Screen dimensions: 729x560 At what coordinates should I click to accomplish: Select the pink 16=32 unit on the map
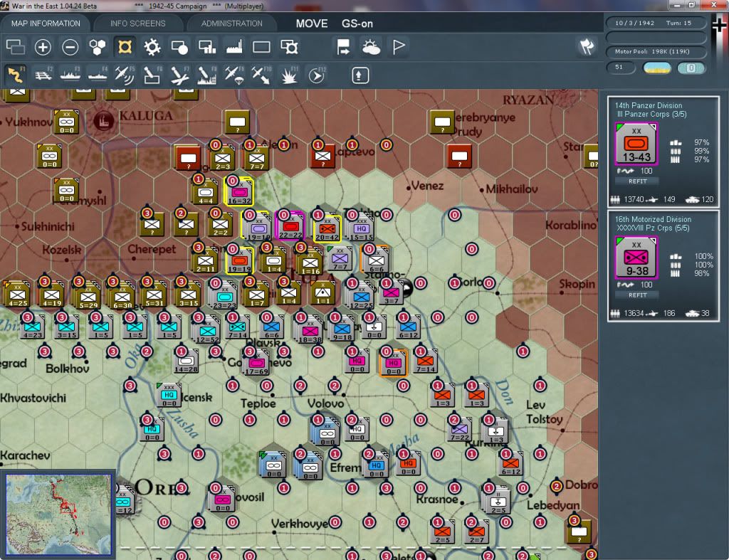[x=239, y=191]
